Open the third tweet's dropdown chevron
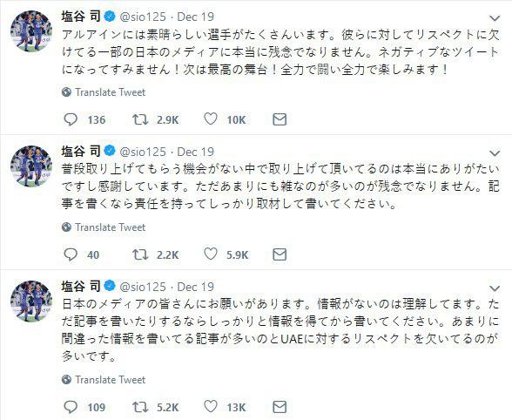Screen dimensions: 512x420 [495, 288]
